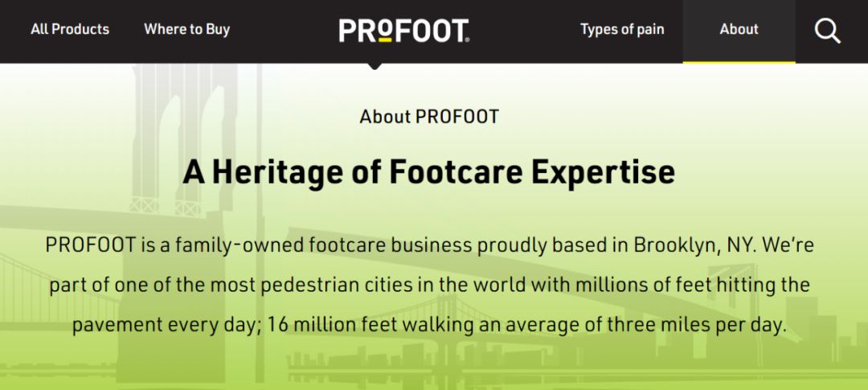Click the "A Heritage of Footcare Expertise" heading
This screenshot has width=868, height=390.
point(429,172)
